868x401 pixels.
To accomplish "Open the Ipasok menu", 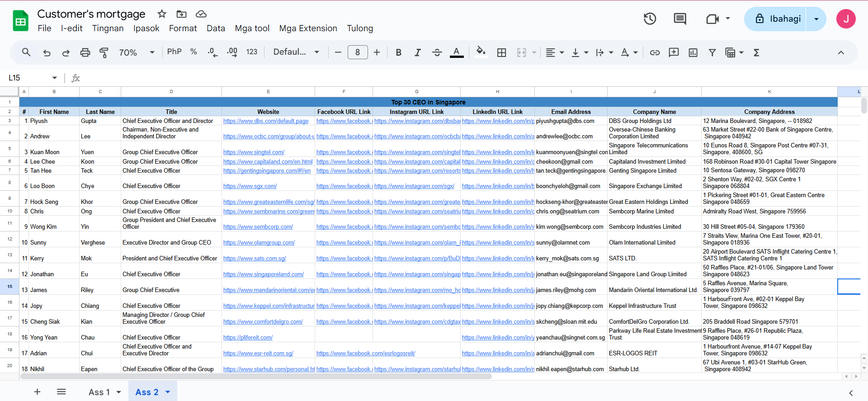I will (x=146, y=28).
